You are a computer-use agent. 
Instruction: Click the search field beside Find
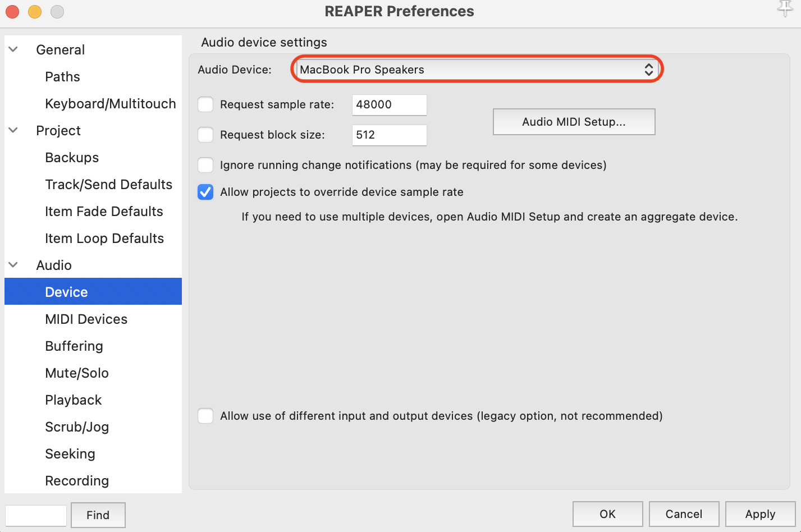(x=36, y=515)
